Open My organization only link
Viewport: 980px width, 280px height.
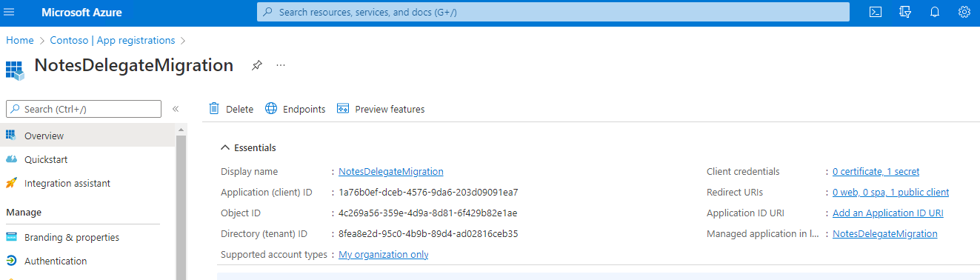tap(384, 254)
